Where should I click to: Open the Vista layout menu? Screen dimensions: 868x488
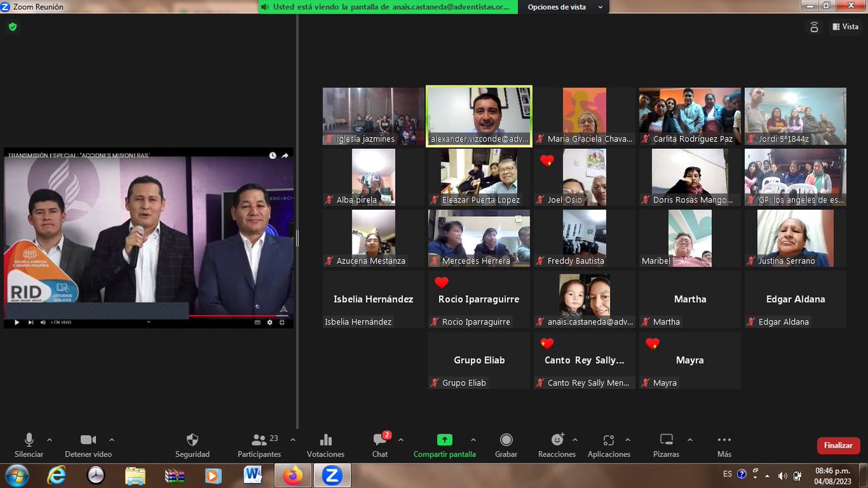[845, 27]
